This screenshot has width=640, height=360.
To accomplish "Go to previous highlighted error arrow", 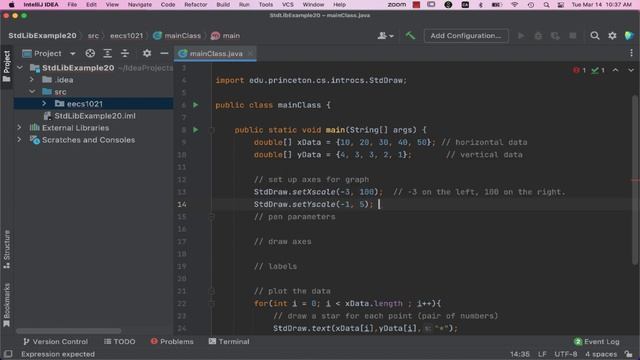I will click(x=615, y=70).
